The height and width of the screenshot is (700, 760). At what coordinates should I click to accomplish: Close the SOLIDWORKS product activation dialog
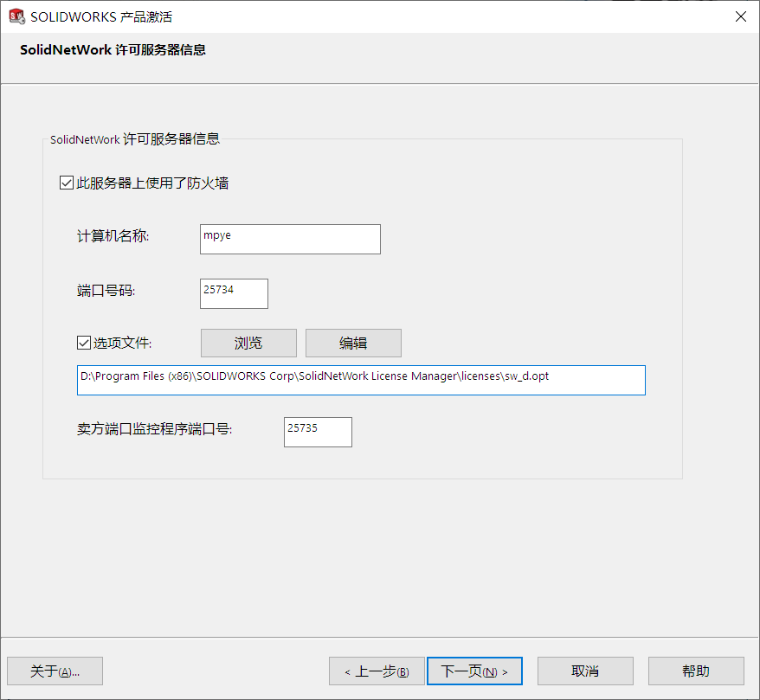tap(740, 16)
